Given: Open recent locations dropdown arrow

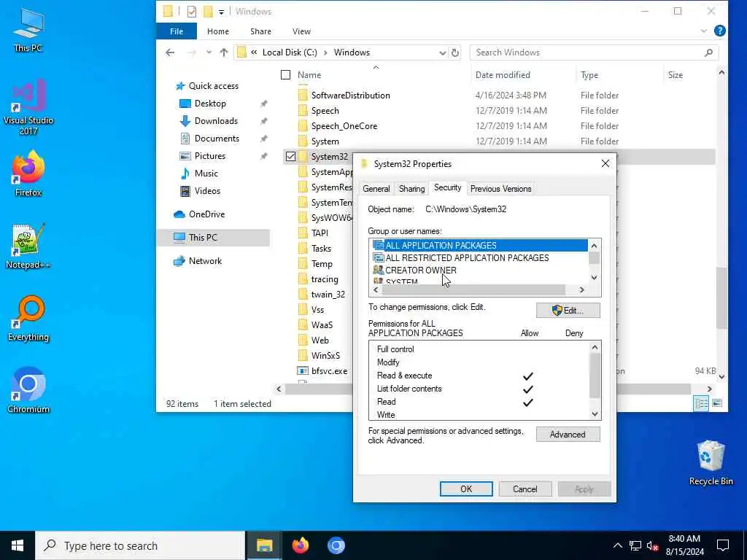Looking at the screenshot, I should coord(209,52).
